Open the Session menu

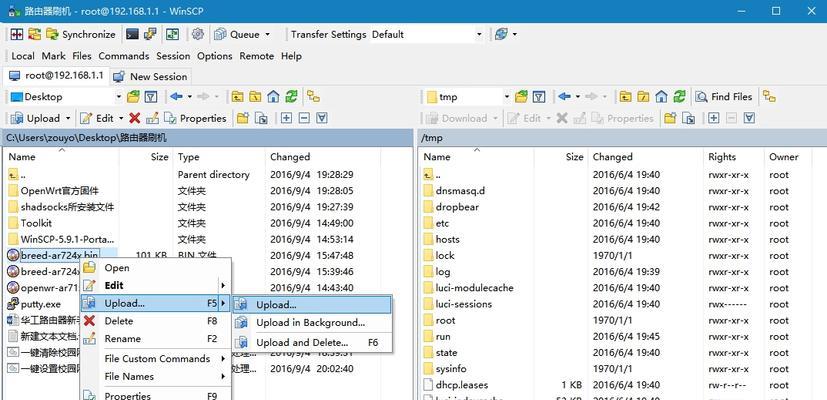point(173,56)
